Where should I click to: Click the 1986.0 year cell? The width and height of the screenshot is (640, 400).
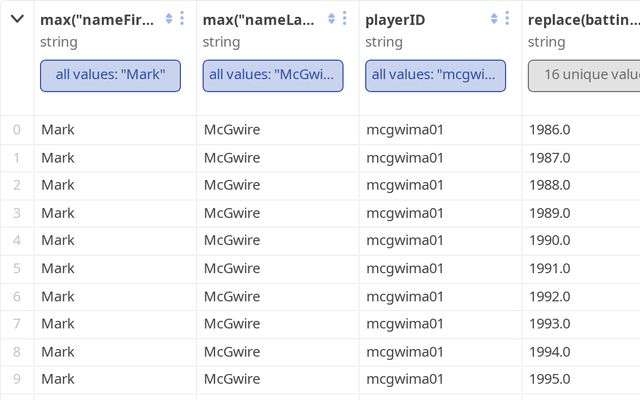tap(549, 129)
